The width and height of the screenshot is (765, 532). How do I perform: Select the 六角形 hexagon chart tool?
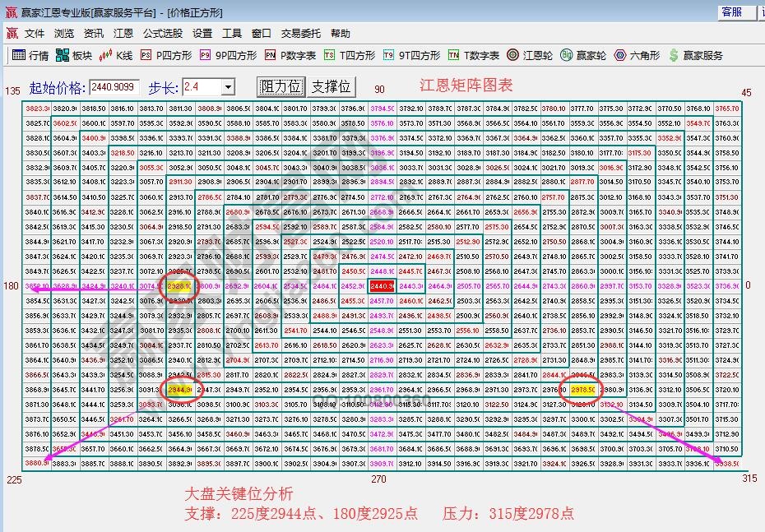pyautogui.click(x=632, y=56)
